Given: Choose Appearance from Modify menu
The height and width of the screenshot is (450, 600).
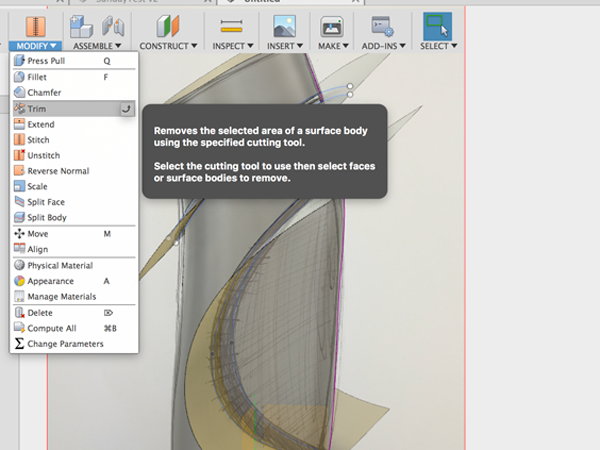Looking at the screenshot, I should 74,281.
